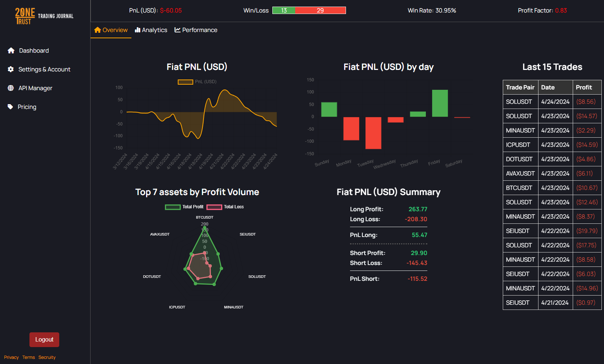The image size is (604, 364).
Task: Click the Dashboard home icon
Action: (11, 50)
